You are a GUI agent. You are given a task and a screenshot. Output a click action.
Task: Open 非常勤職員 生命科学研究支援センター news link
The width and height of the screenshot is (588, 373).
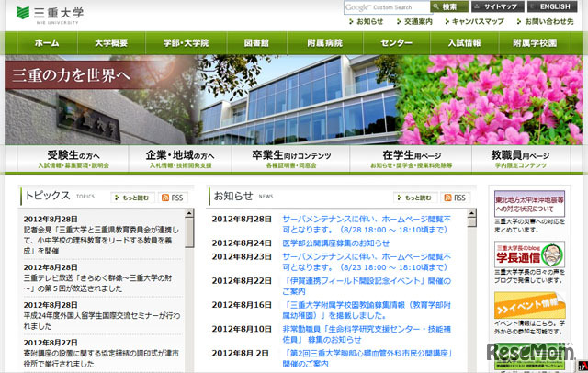click(x=367, y=334)
